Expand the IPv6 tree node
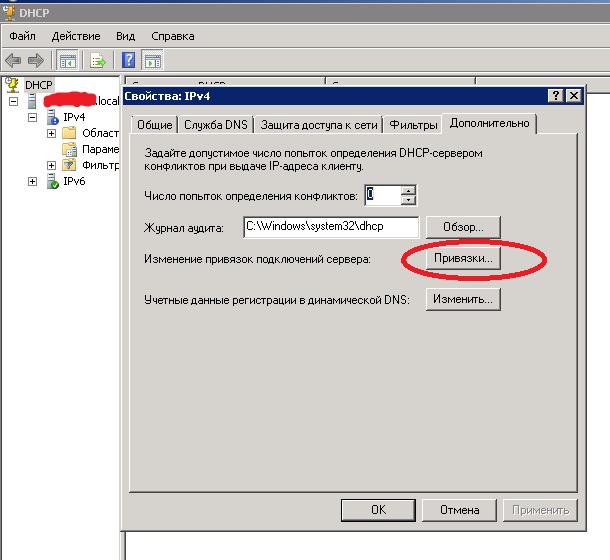Viewport: 610px width, 560px height. pyautogui.click(x=32, y=181)
